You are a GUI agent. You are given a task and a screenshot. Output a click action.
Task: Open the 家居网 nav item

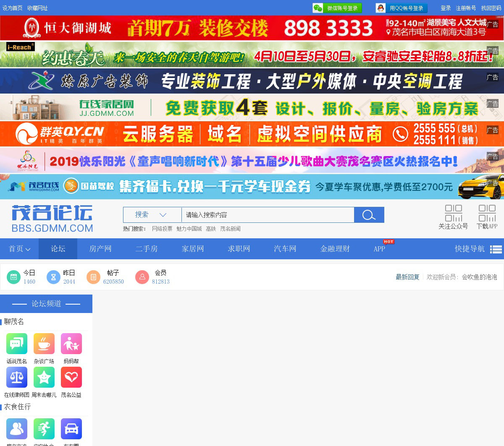[x=193, y=249]
